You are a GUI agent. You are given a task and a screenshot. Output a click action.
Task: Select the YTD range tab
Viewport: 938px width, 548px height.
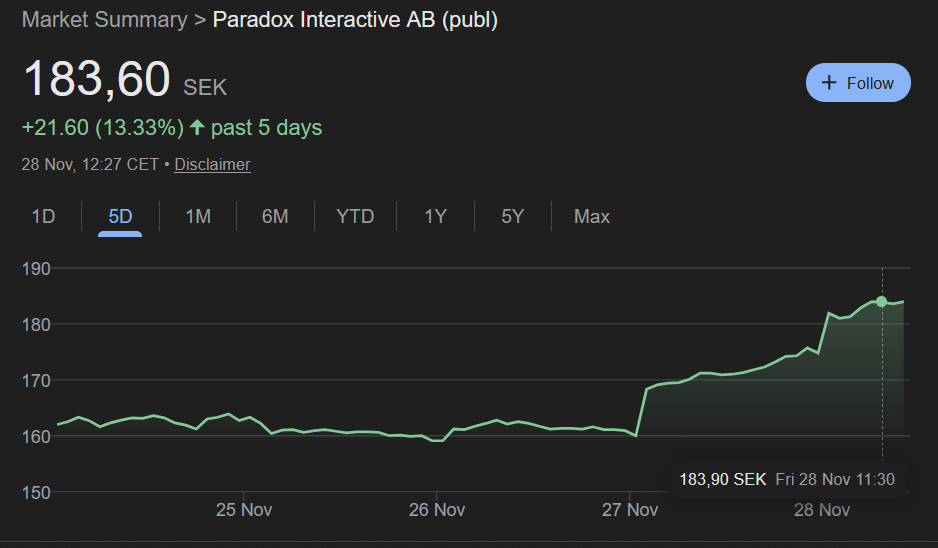coord(355,216)
